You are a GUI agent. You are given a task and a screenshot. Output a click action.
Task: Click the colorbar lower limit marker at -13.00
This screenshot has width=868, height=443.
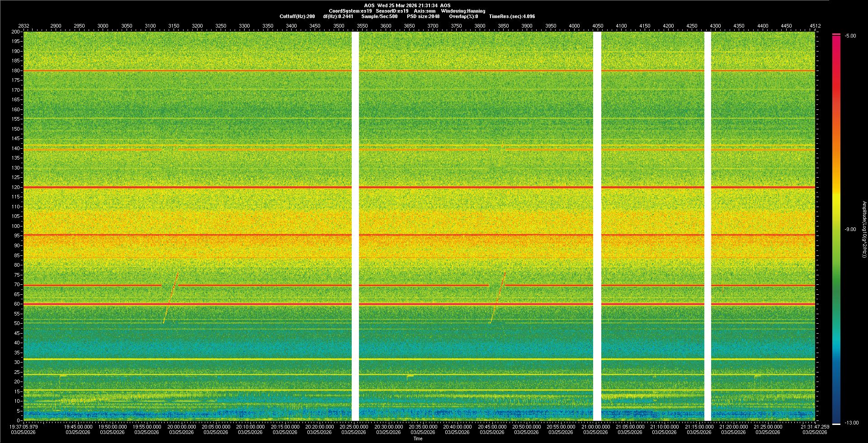(x=836, y=424)
